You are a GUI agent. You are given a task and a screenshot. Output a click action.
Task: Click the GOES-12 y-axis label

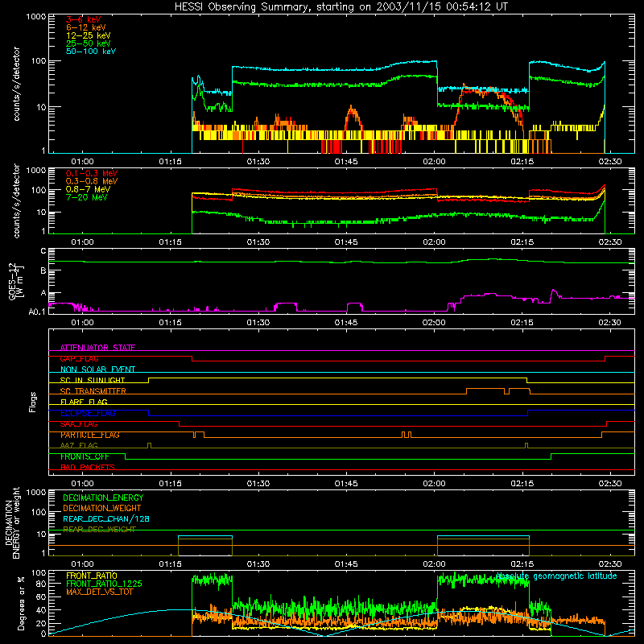pos(15,281)
